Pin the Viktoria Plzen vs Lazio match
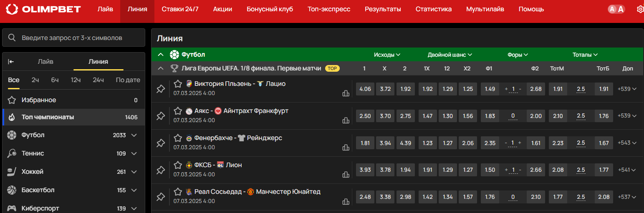This screenshot has height=213, width=644. (x=161, y=89)
